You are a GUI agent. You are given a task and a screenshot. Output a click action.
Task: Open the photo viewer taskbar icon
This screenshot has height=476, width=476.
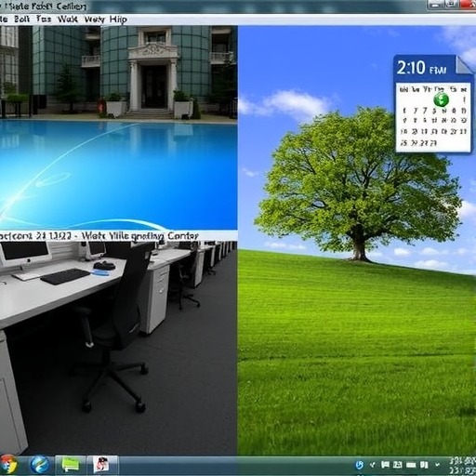[102, 465]
